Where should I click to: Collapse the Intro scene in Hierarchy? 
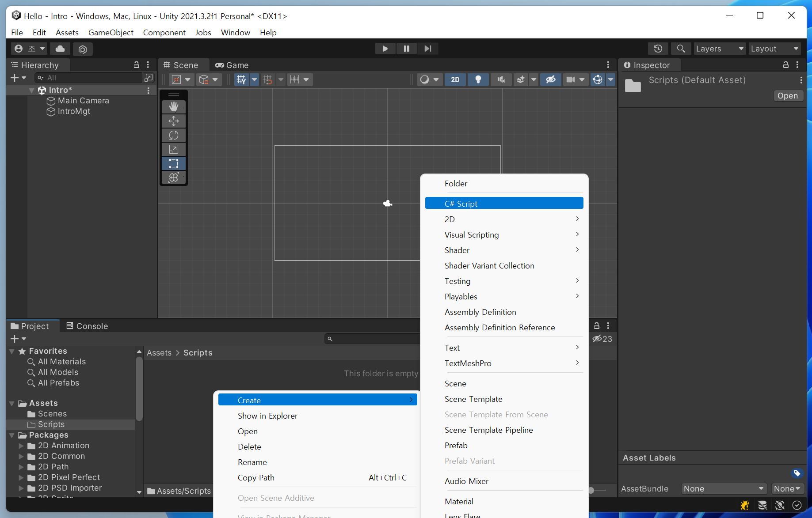[x=32, y=91]
